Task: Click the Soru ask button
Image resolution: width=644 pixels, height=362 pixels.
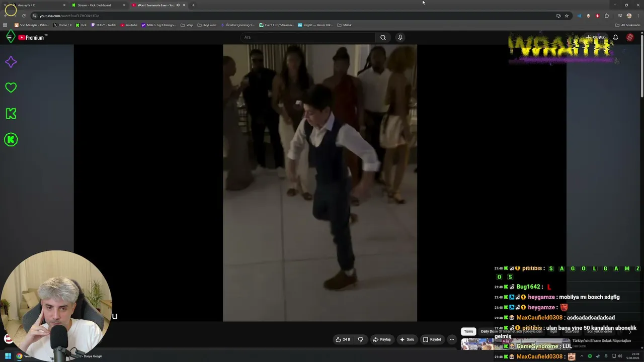Action: pos(407,339)
